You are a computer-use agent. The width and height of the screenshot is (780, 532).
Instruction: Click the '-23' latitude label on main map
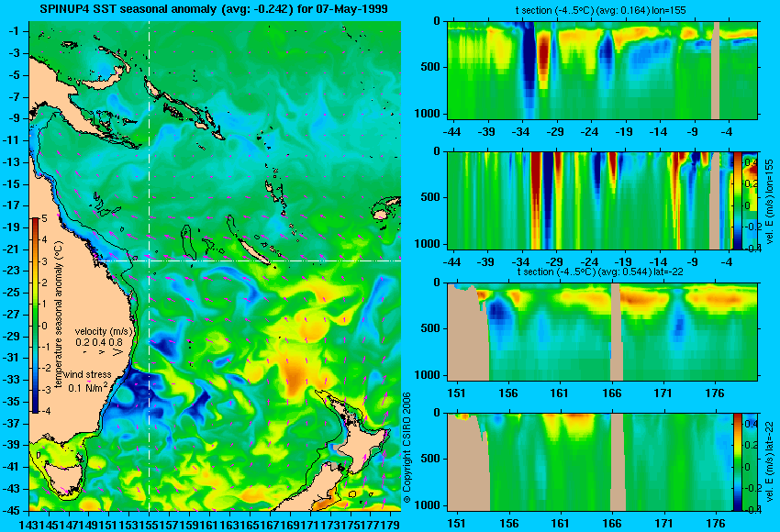[x=12, y=271]
